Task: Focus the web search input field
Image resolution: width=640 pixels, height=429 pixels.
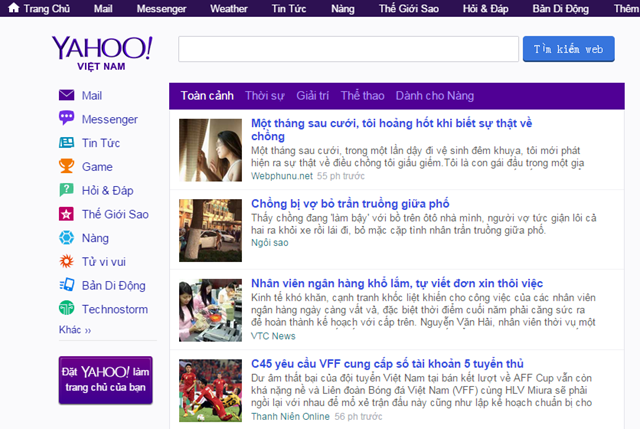Action: pos(348,49)
